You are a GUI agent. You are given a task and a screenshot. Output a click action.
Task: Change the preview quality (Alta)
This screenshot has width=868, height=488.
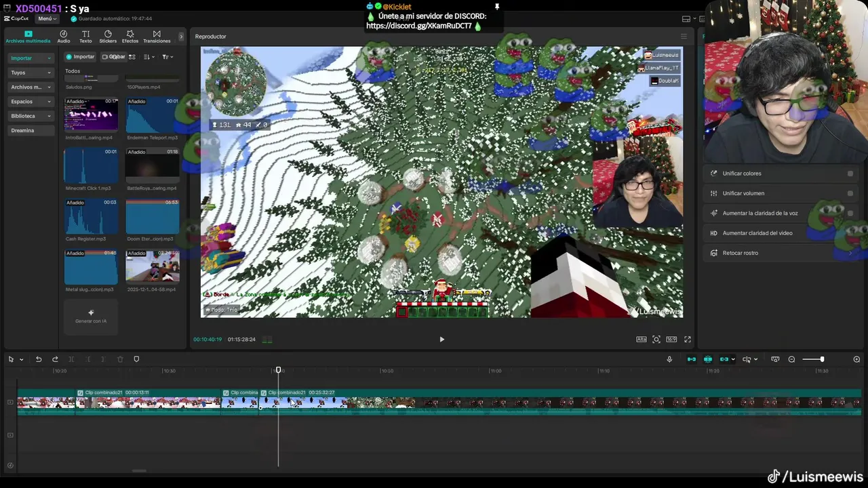tap(641, 340)
